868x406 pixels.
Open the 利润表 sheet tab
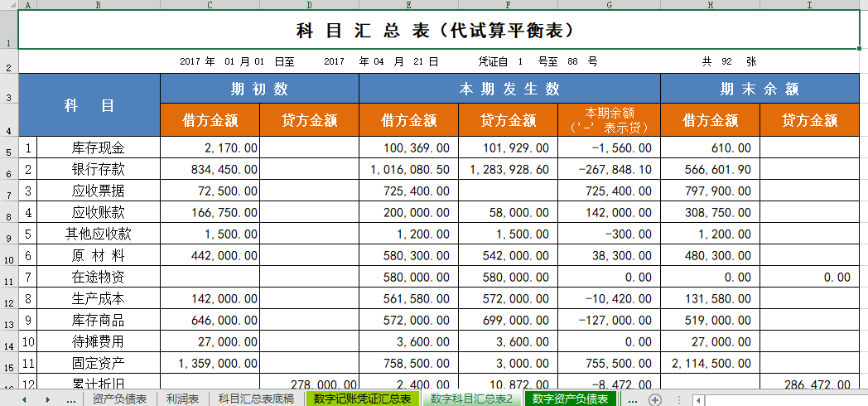(182, 399)
